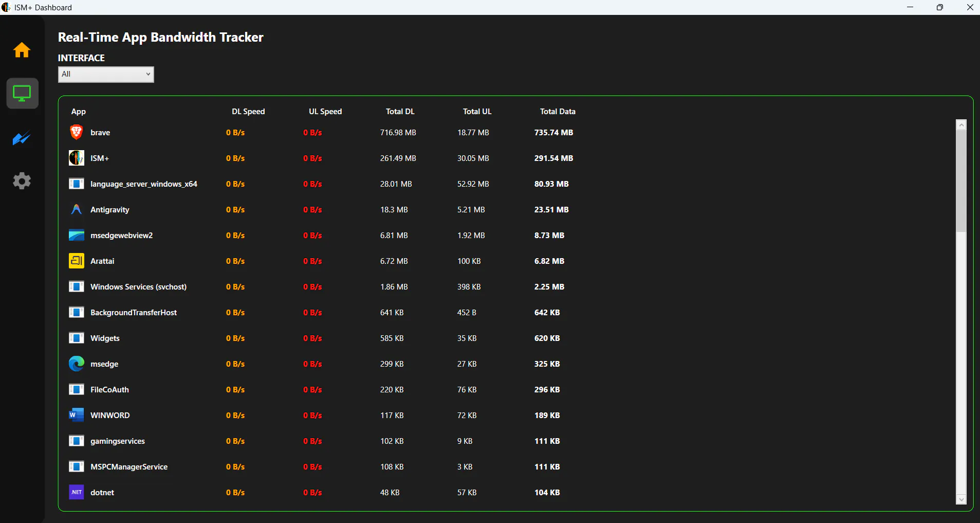Select the gamingservices app name

point(118,441)
